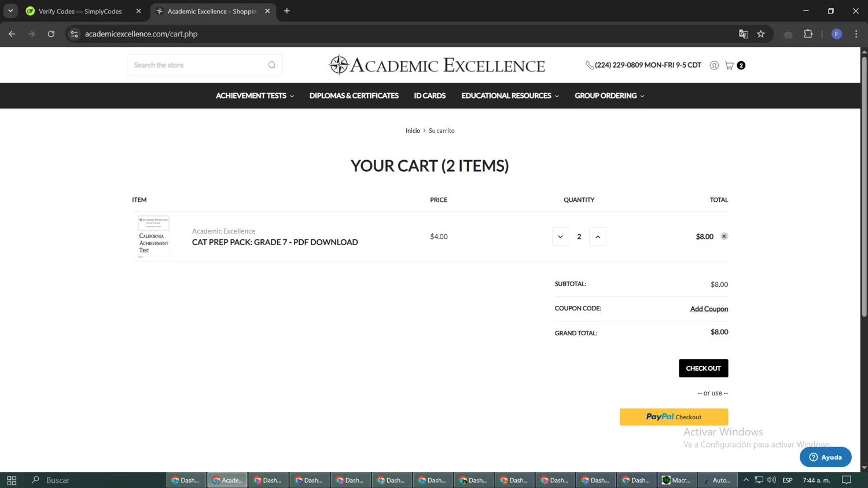Open Chrome three-dot menu

point(856,34)
